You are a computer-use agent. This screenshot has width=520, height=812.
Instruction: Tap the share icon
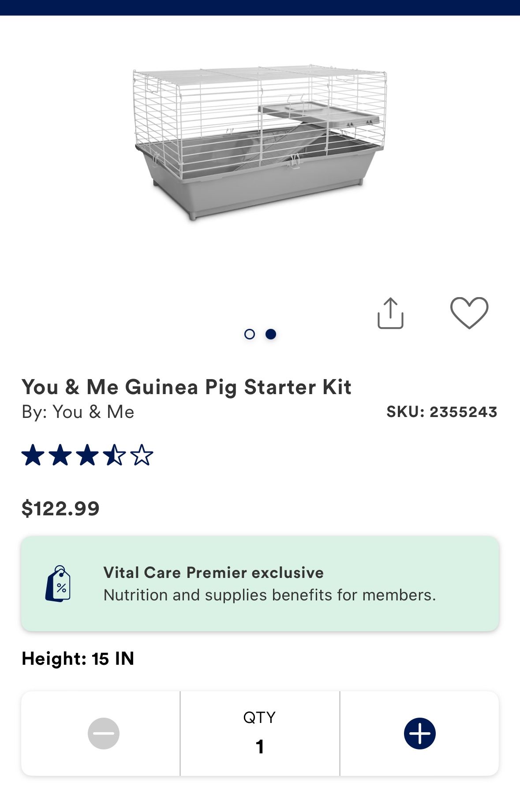pyautogui.click(x=390, y=313)
